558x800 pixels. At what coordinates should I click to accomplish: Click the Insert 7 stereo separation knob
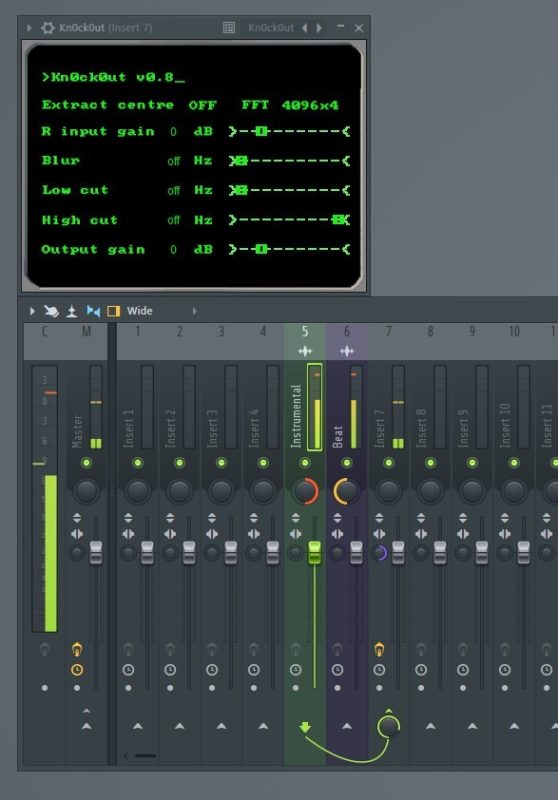(380, 553)
